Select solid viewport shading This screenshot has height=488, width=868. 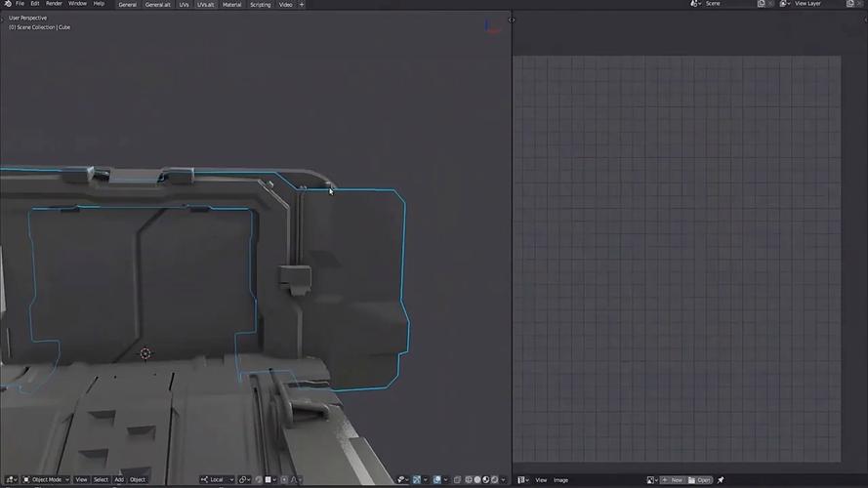(x=477, y=479)
